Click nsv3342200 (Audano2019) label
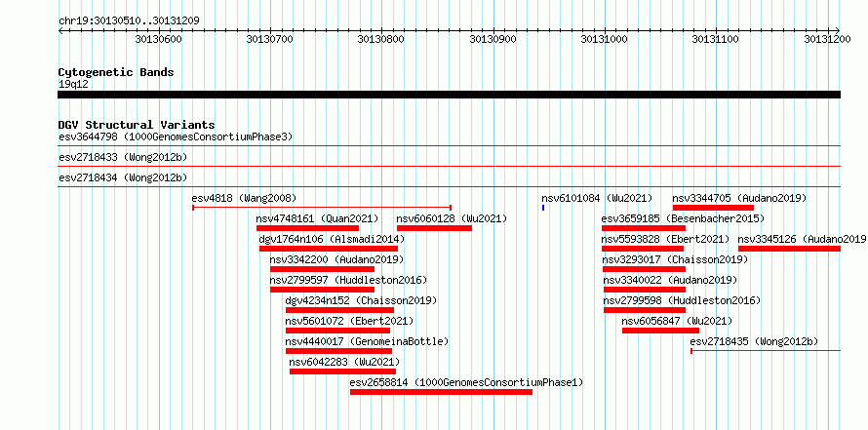Viewport: 868px width, 430px height. click(x=336, y=259)
